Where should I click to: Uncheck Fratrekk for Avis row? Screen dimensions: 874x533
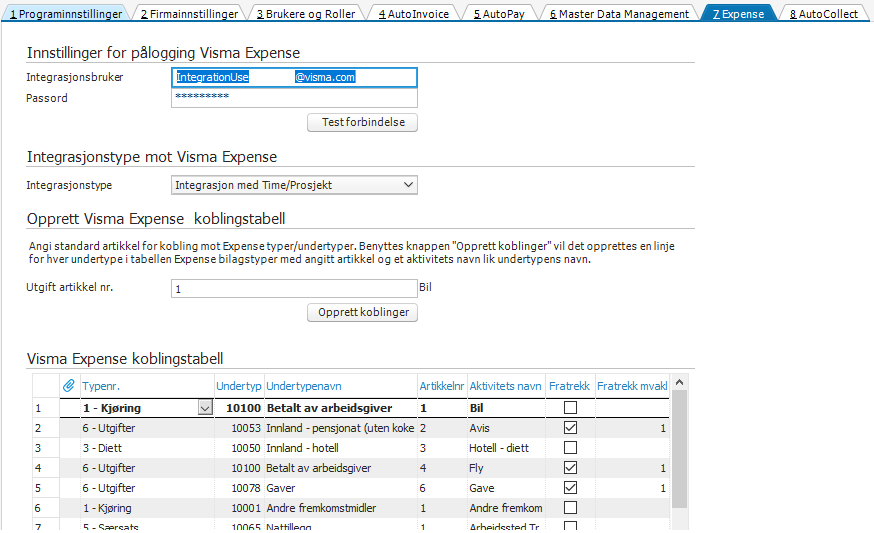tap(570, 428)
